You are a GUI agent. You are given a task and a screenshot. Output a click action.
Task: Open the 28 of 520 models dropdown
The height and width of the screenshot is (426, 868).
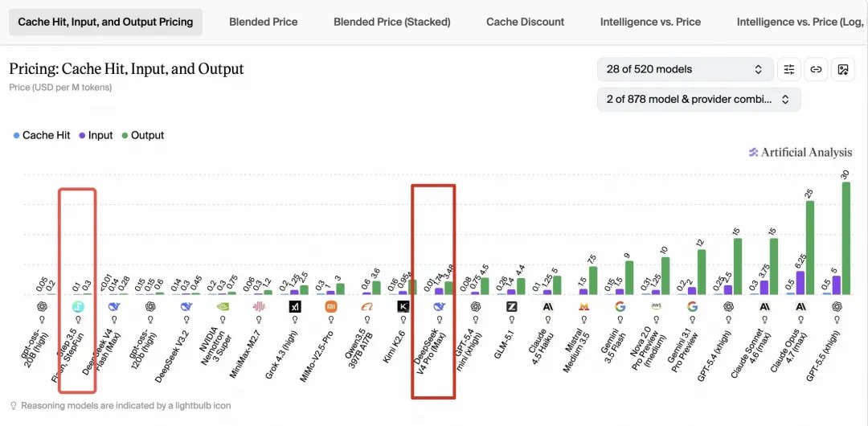click(x=686, y=69)
